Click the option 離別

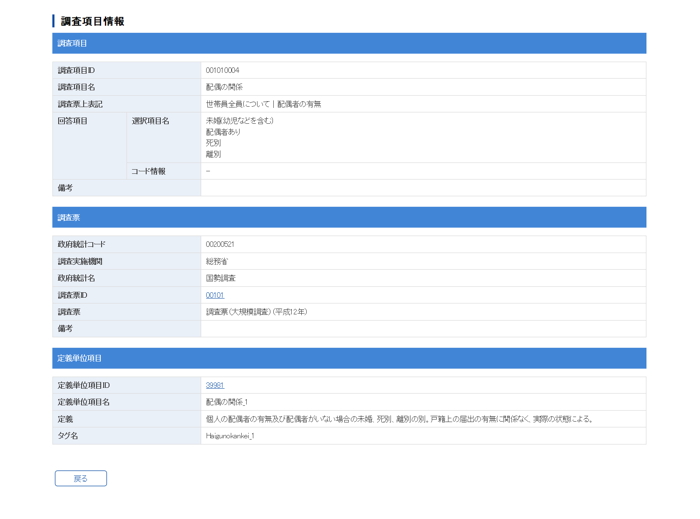pos(213,154)
